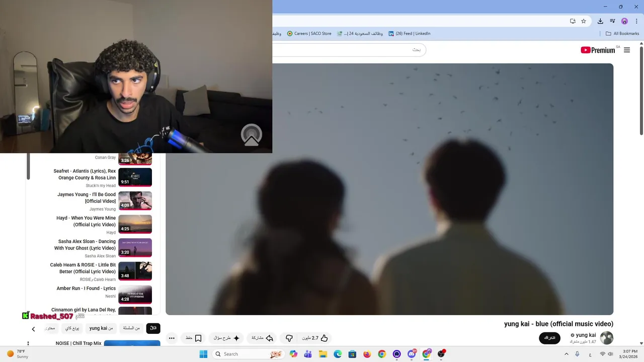Viewport: 644px width, 362px height.
Task: Open video title yung kai - blue
Action: (558, 324)
